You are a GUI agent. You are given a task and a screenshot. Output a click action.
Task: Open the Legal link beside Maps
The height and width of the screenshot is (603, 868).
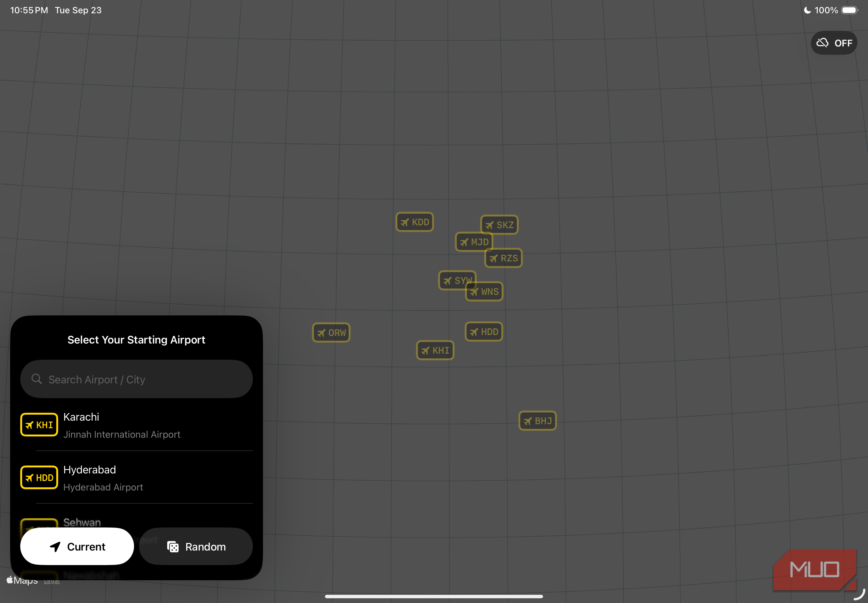pyautogui.click(x=52, y=581)
